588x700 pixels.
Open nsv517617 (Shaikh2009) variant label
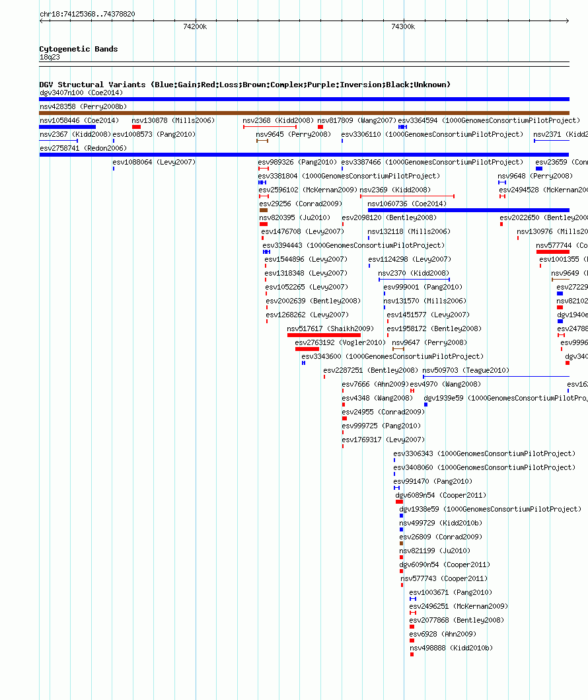click(330, 329)
